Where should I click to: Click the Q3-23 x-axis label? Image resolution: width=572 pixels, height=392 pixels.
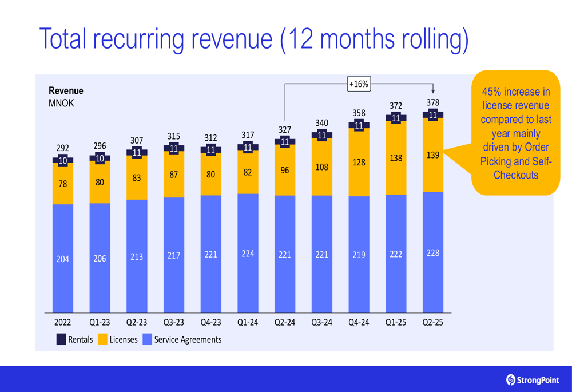tap(174, 322)
